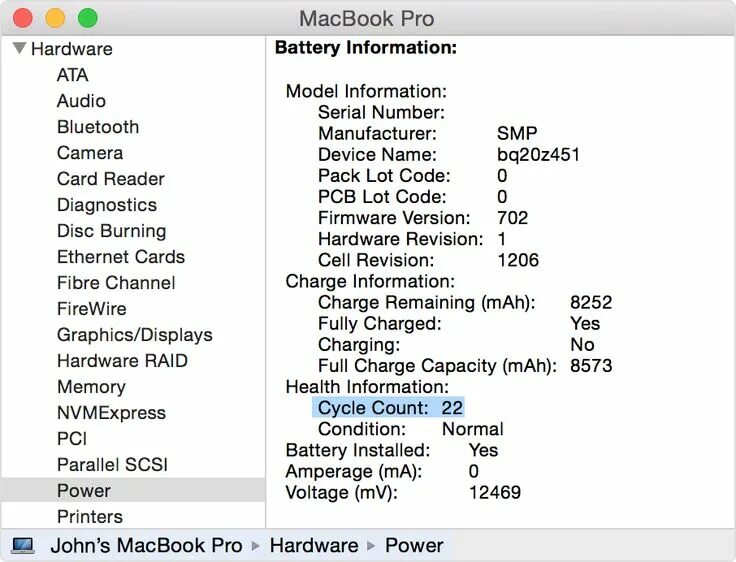
Task: Select ATA in the sidebar
Action: click(x=72, y=75)
